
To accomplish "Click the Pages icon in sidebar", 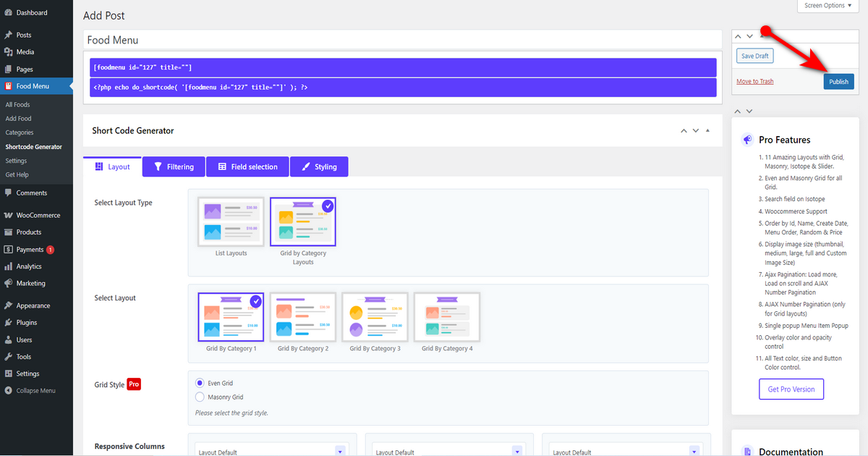I will point(8,69).
